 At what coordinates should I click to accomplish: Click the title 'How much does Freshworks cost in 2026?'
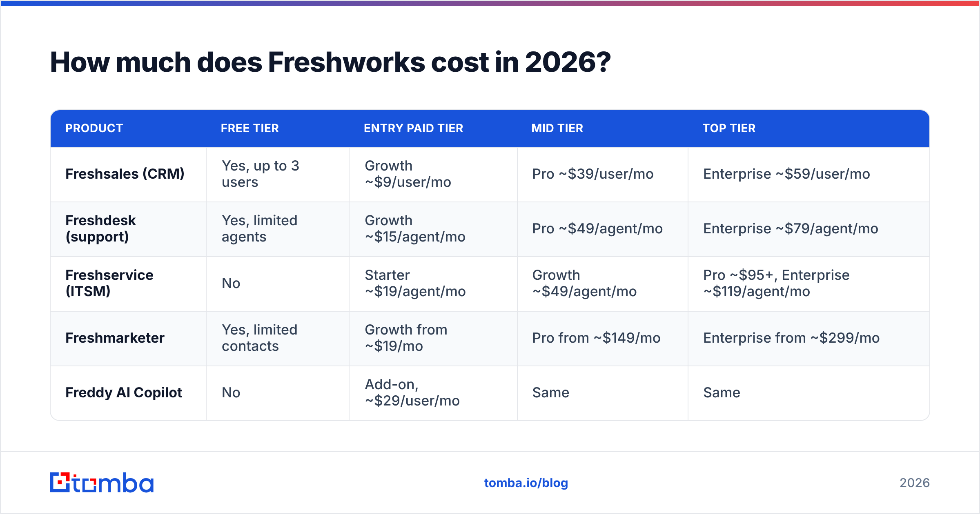click(330, 62)
